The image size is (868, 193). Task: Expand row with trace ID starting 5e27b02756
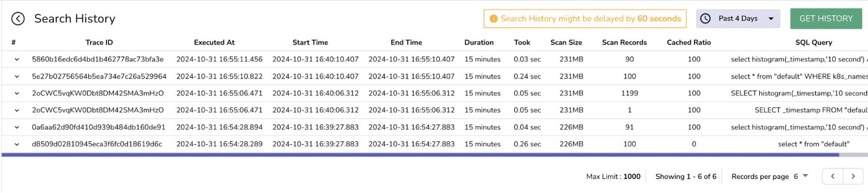[17, 77]
